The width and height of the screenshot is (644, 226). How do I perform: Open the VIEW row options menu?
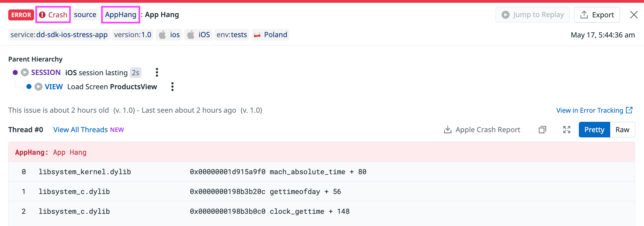pyautogui.click(x=172, y=87)
